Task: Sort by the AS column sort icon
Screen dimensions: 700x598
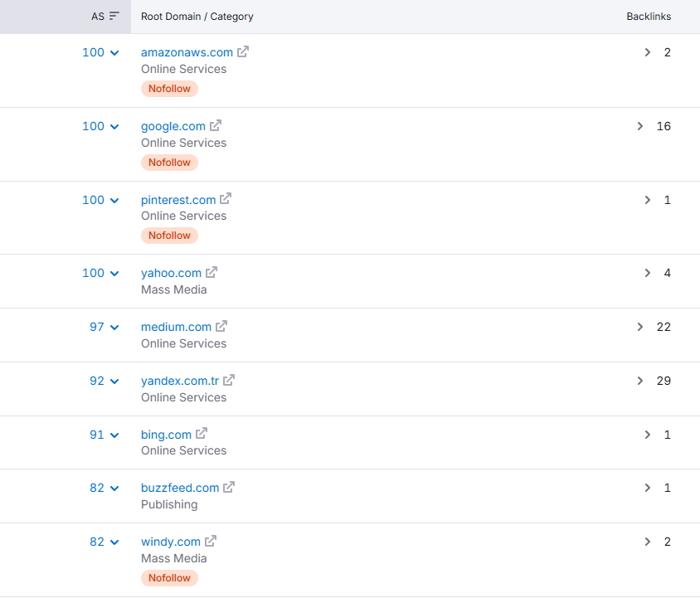Action: pyautogui.click(x=114, y=16)
